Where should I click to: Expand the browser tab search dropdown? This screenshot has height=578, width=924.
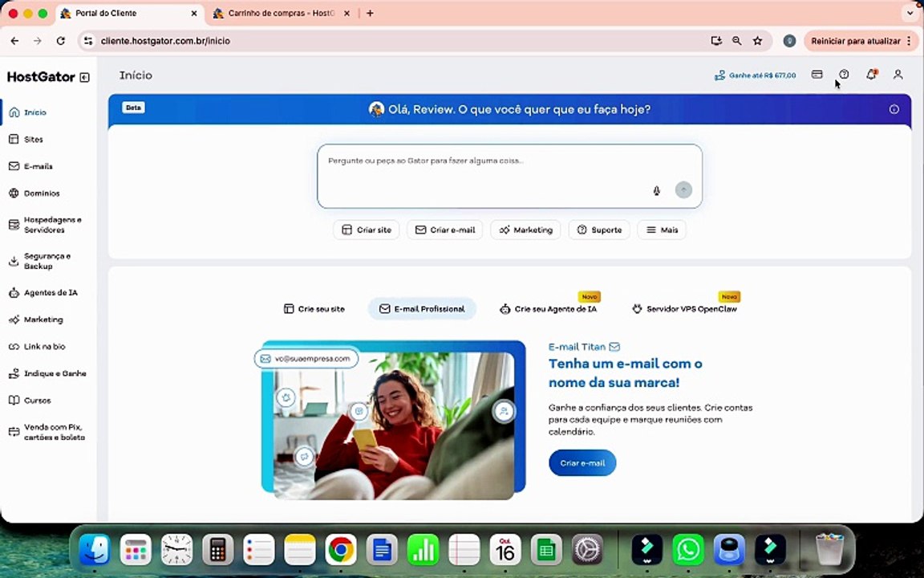910,13
